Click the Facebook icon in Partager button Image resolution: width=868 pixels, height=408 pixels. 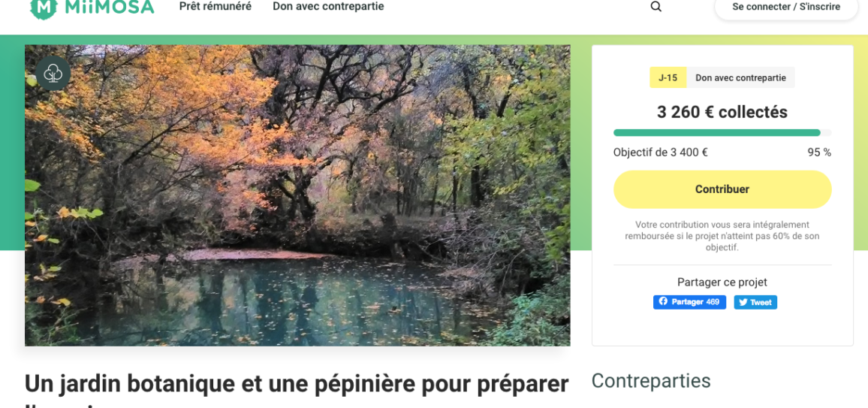point(663,302)
